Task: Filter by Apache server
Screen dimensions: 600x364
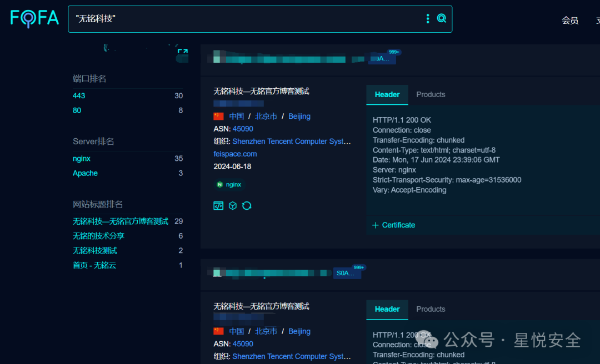Action: pyautogui.click(x=85, y=173)
